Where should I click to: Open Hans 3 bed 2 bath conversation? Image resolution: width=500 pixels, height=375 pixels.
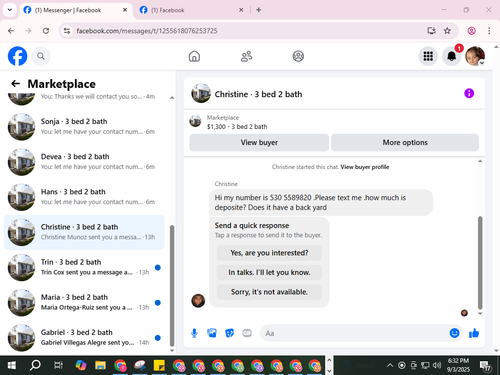84,197
